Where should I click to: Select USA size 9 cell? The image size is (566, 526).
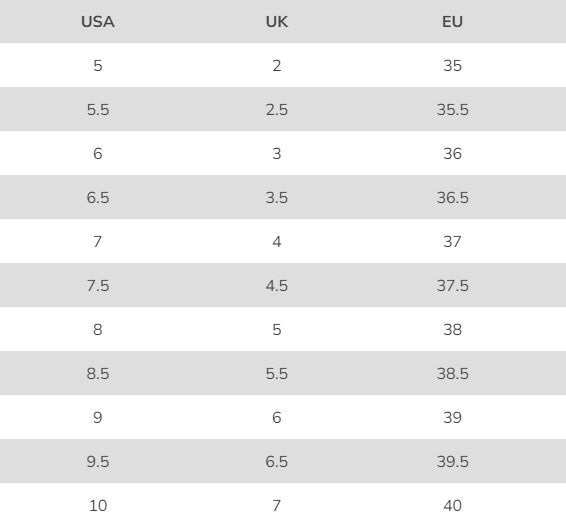98,418
